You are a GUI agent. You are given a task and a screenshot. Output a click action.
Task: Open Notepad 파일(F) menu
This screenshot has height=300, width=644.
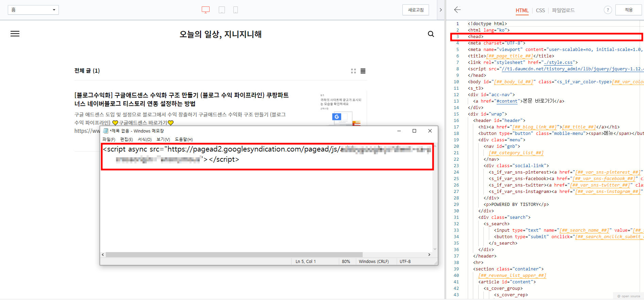(109, 139)
